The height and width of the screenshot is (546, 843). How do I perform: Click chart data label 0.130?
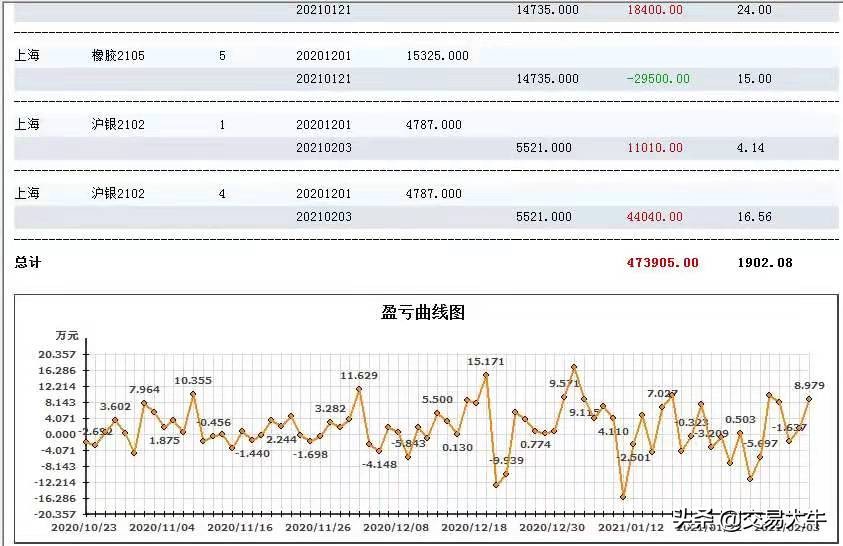pyautogui.click(x=457, y=448)
